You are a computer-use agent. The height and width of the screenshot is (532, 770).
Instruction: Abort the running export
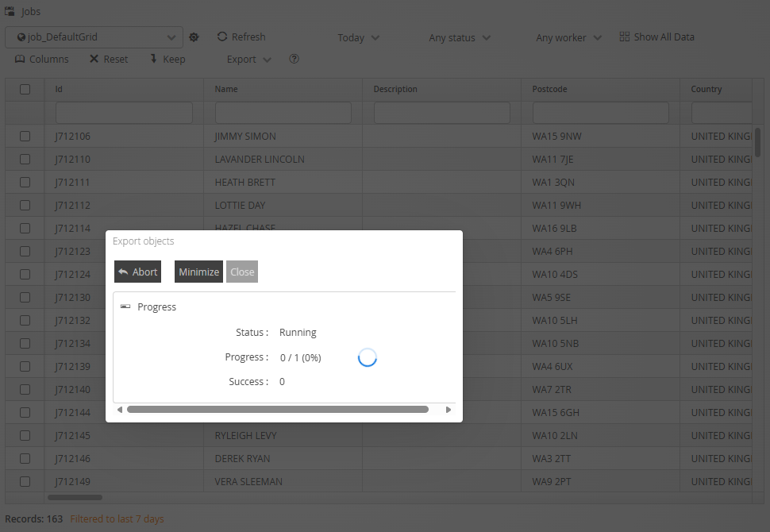pos(137,272)
